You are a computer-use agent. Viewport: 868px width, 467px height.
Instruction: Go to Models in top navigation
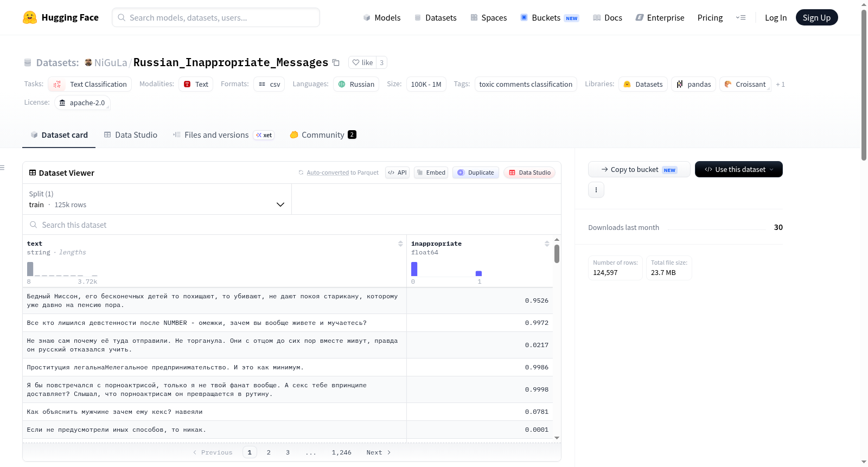click(382, 17)
